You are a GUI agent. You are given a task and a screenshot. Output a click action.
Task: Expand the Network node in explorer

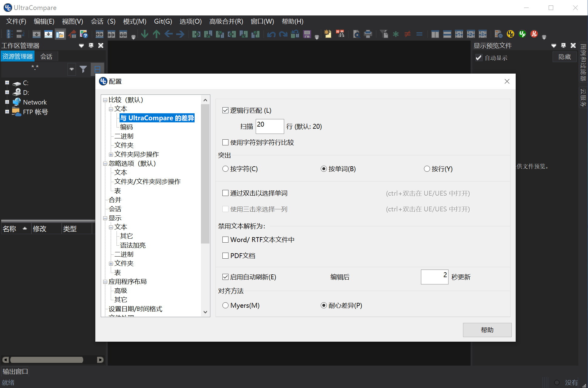point(7,102)
